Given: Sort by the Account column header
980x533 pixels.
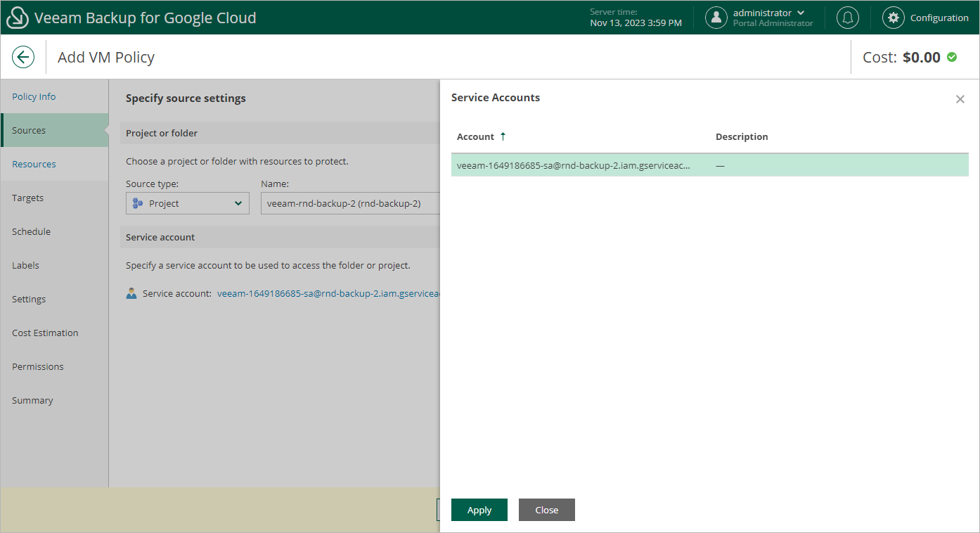Looking at the screenshot, I should coord(475,136).
